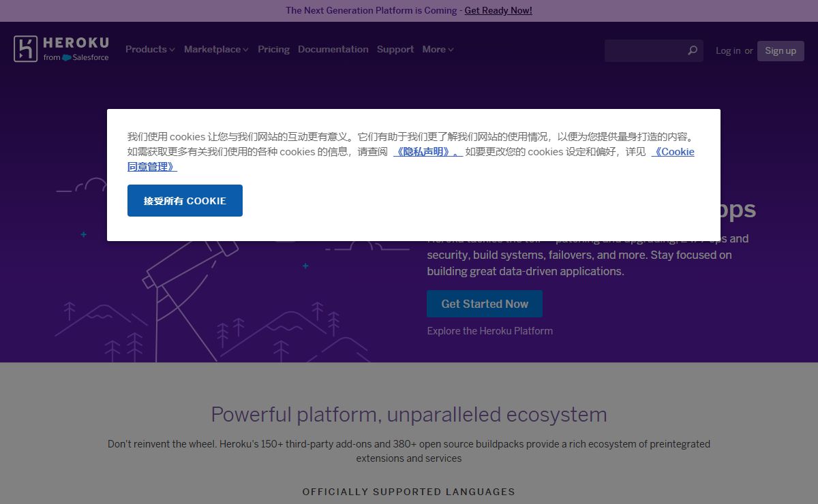Screen dimensions: 818x504
Task: Expand the Marketplace dropdown menu
Action: point(216,49)
